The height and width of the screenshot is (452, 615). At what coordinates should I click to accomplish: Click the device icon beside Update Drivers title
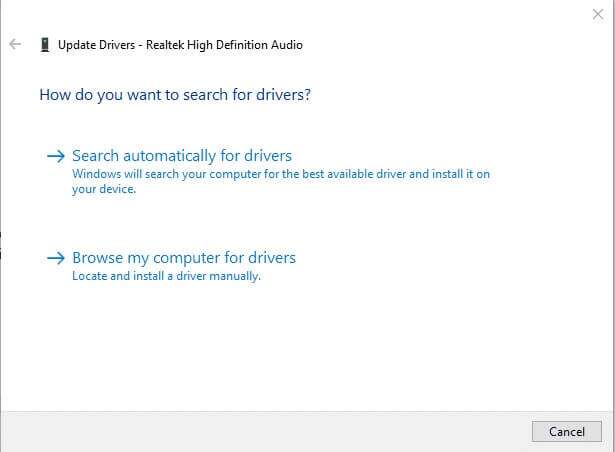pos(45,45)
